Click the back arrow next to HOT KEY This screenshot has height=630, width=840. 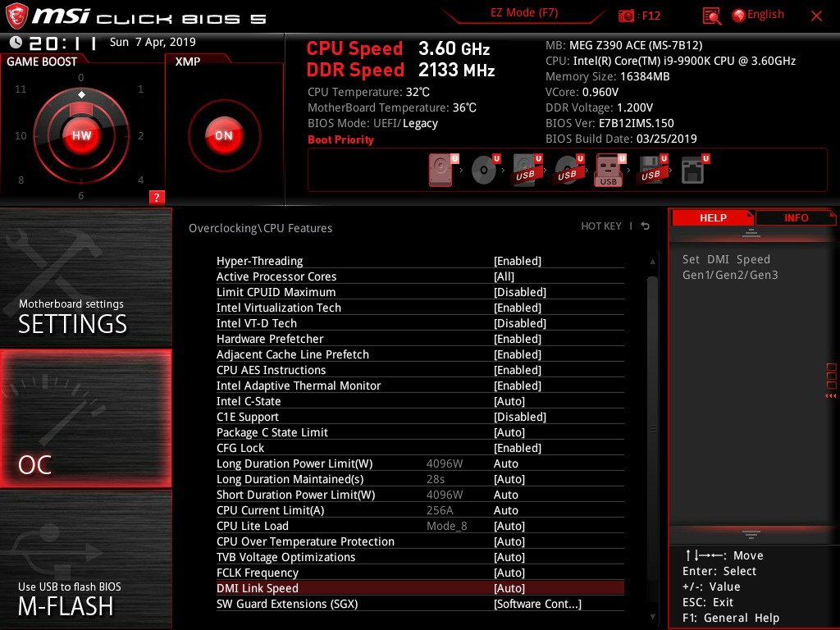tap(646, 226)
